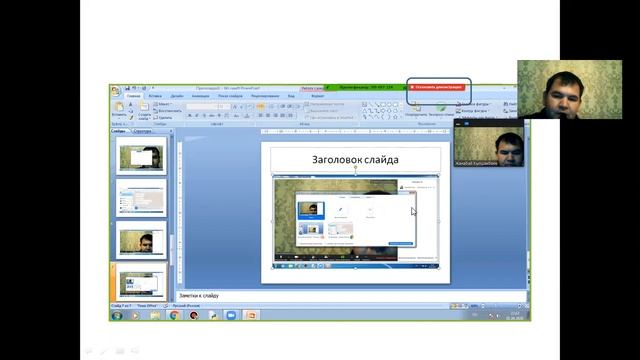Image resolution: width=640 pixels, height=360 pixels.
Task: Click the Bullets list icon in Paragraph group
Action: (x=261, y=107)
